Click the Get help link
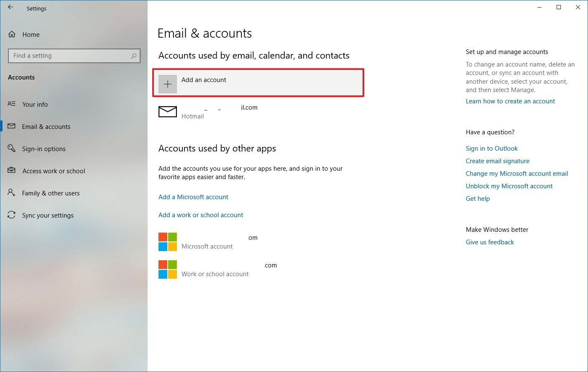The width and height of the screenshot is (588, 372). (478, 198)
